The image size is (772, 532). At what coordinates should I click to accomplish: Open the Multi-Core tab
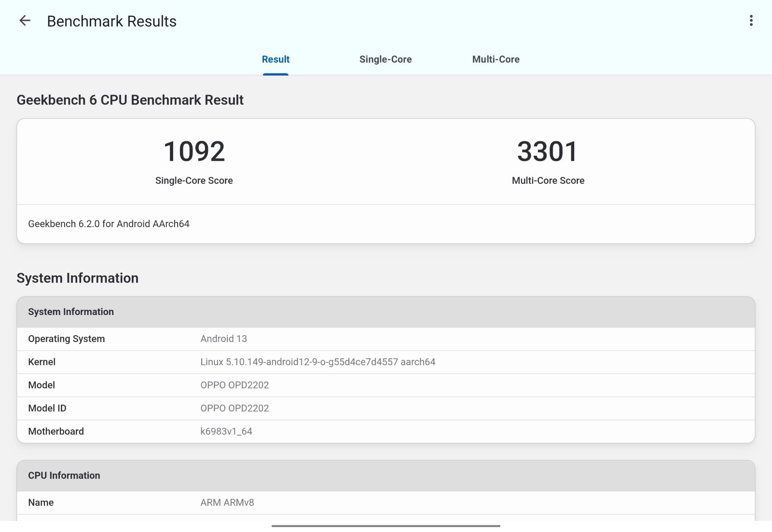(496, 59)
